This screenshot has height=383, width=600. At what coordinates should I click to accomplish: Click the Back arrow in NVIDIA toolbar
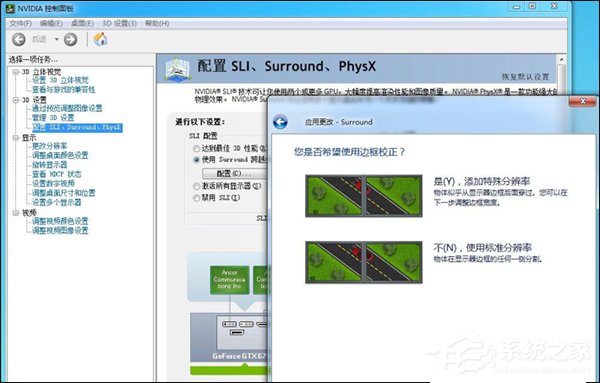(18, 39)
